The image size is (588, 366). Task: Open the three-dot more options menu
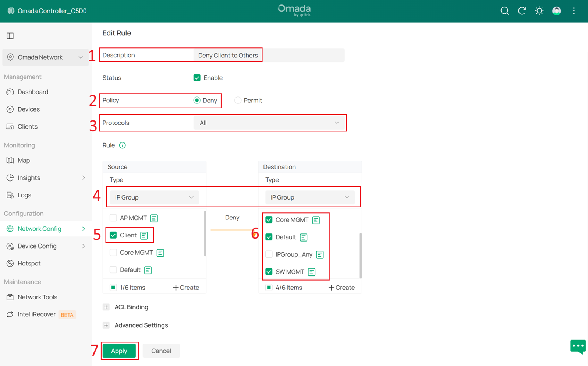pyautogui.click(x=574, y=11)
